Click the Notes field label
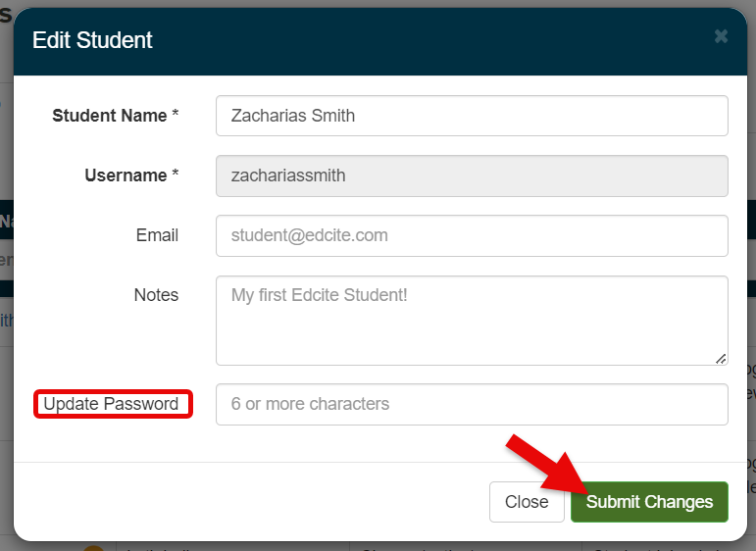The height and width of the screenshot is (551, 756). point(156,295)
